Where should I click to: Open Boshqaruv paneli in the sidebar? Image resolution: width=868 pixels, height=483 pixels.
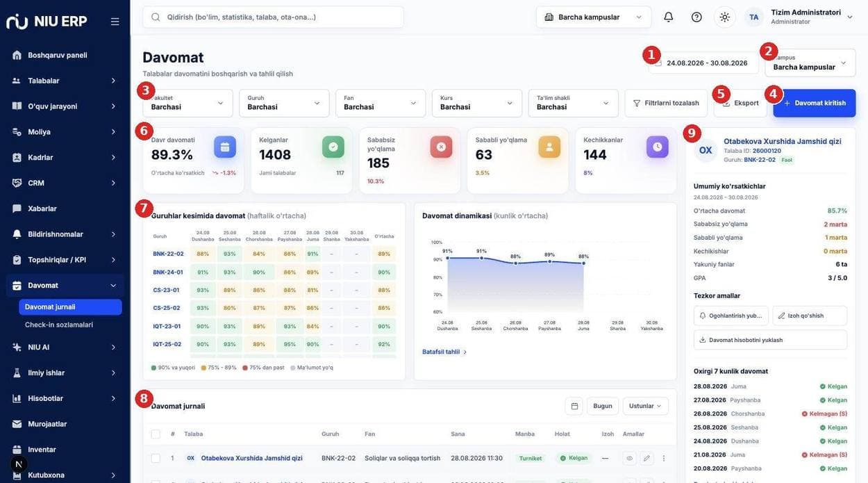point(65,55)
